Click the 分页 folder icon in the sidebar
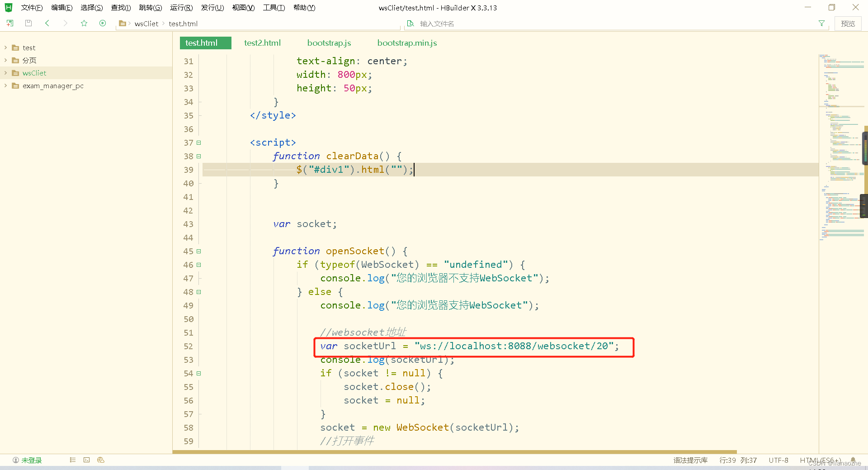The width and height of the screenshot is (868, 470). coord(15,60)
